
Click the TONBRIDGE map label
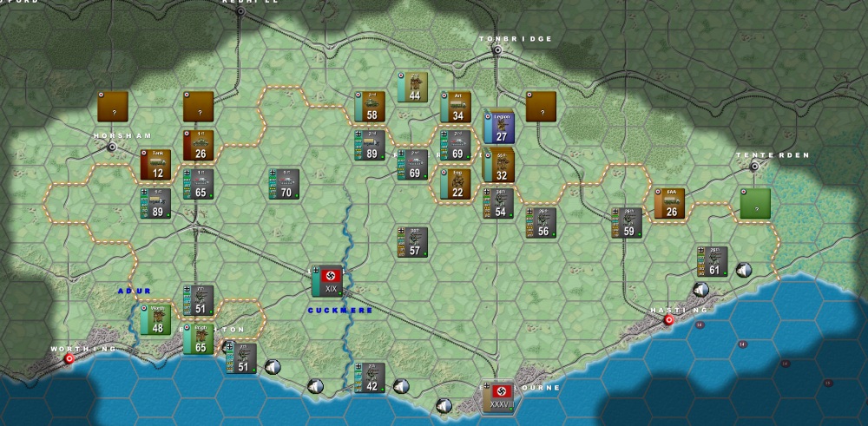(516, 39)
